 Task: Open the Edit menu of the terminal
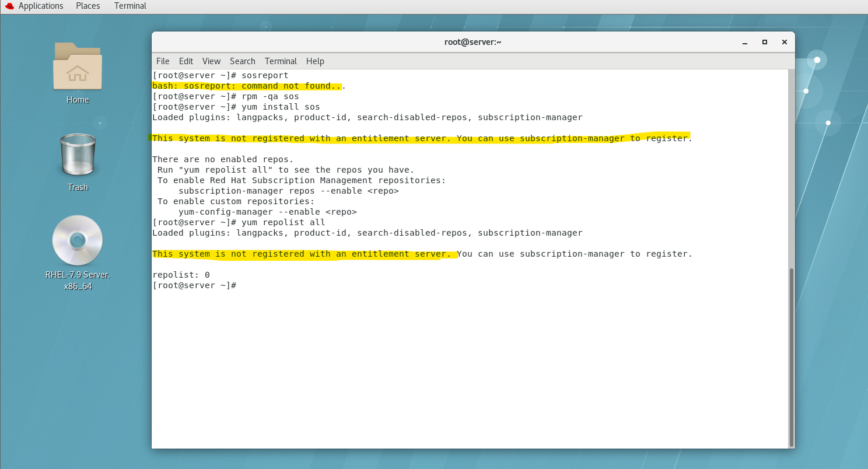pyautogui.click(x=185, y=61)
